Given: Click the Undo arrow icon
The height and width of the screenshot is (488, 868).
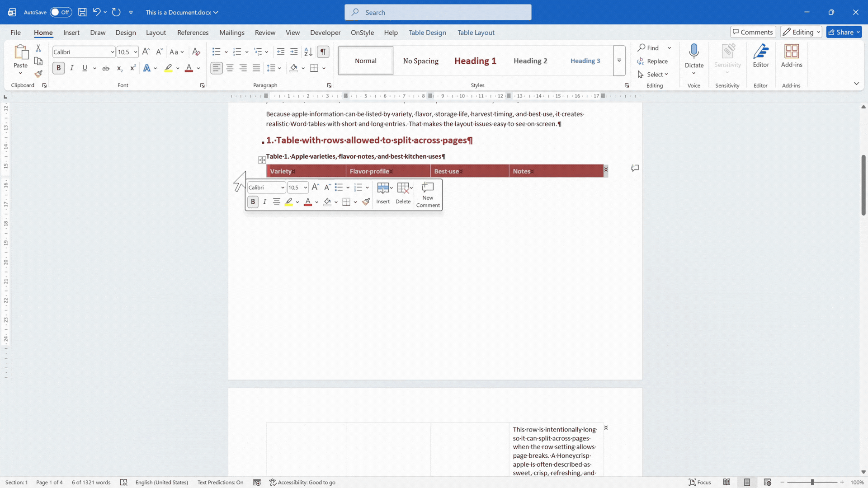Looking at the screenshot, I should click(x=96, y=12).
